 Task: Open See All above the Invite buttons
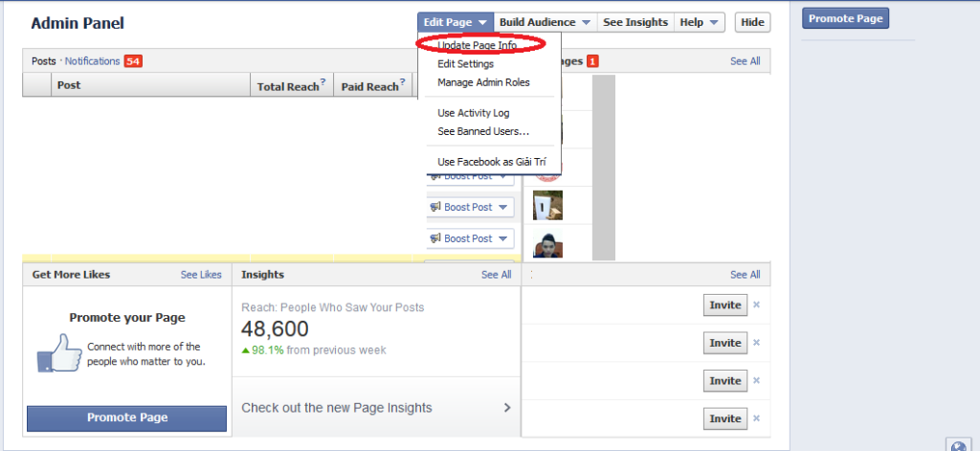(745, 275)
